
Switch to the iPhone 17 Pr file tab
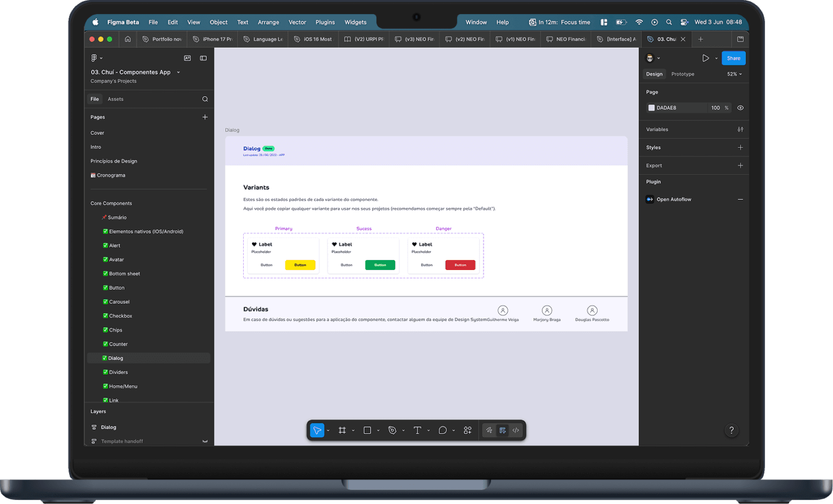coord(212,39)
